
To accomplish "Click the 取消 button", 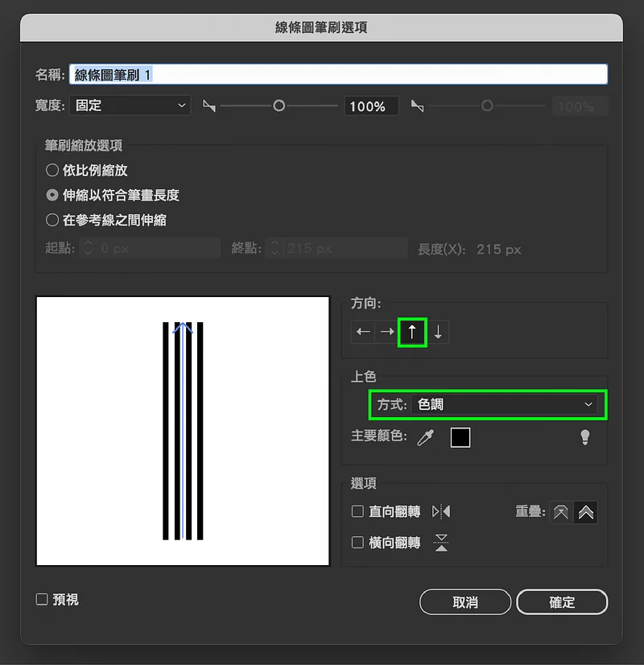I will click(x=465, y=602).
